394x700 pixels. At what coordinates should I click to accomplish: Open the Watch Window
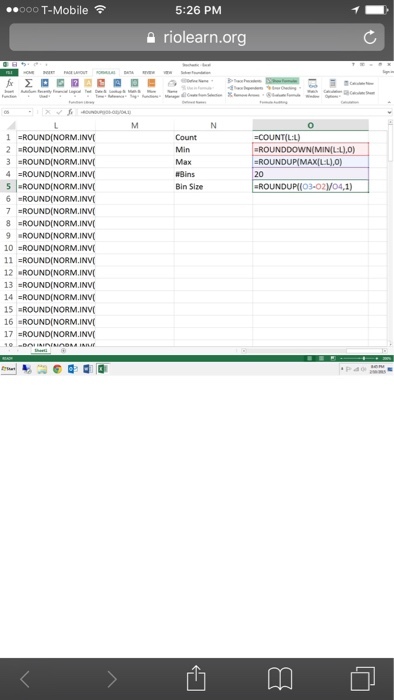[x=312, y=88]
